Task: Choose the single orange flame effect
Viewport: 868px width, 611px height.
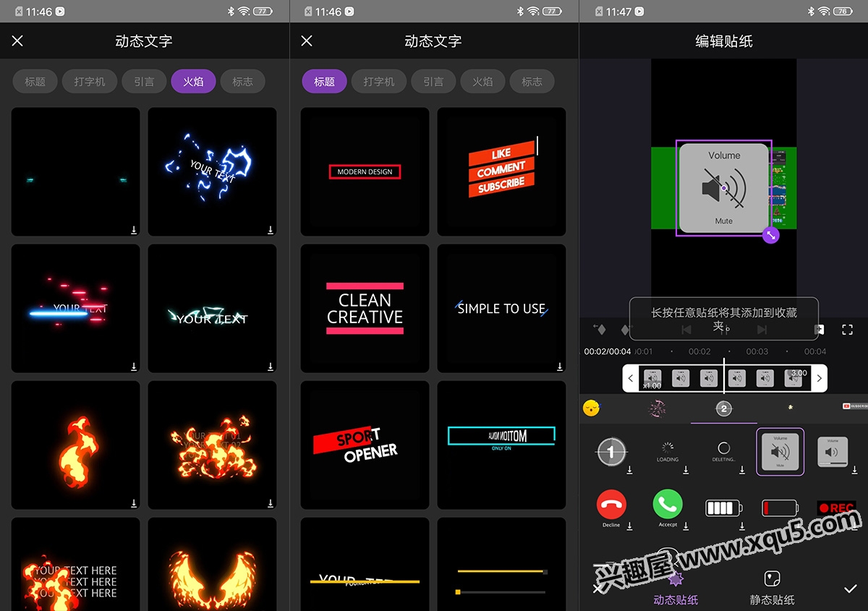Action: (75, 445)
